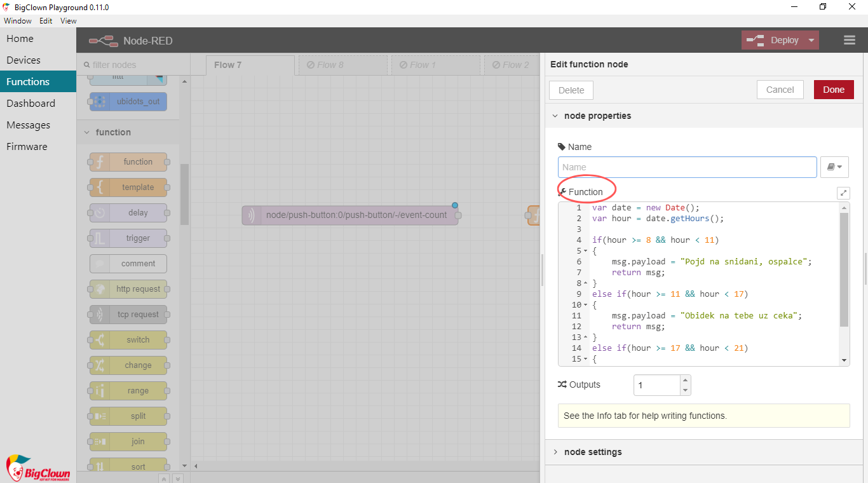Click the Deploy button
The image size is (868, 483).
tap(773, 40)
